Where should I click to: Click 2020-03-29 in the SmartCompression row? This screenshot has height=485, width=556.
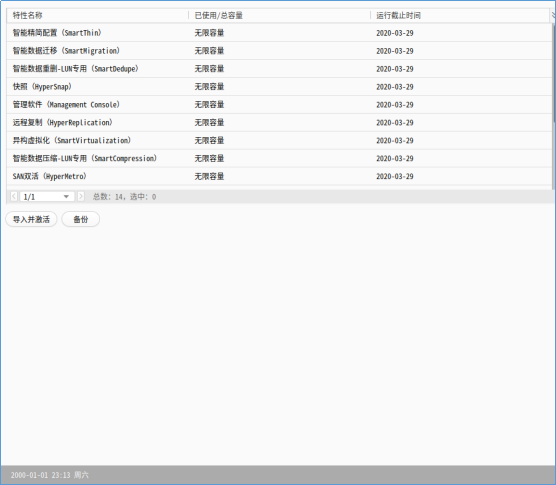click(395, 158)
